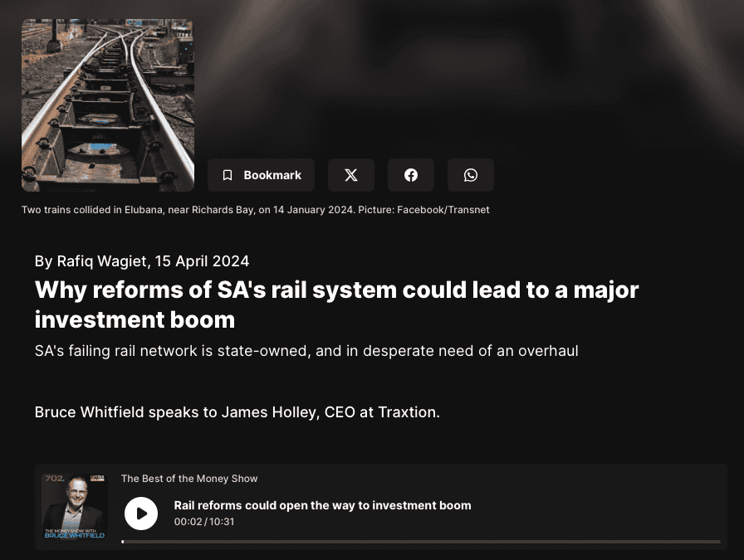Image resolution: width=744 pixels, height=560 pixels.
Task: Click the headline about SA's rail system reforms
Action: pos(336,304)
